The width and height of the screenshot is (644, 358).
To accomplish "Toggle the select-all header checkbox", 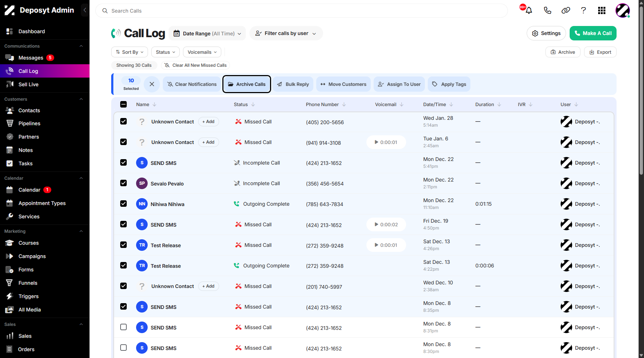I will coord(123,104).
